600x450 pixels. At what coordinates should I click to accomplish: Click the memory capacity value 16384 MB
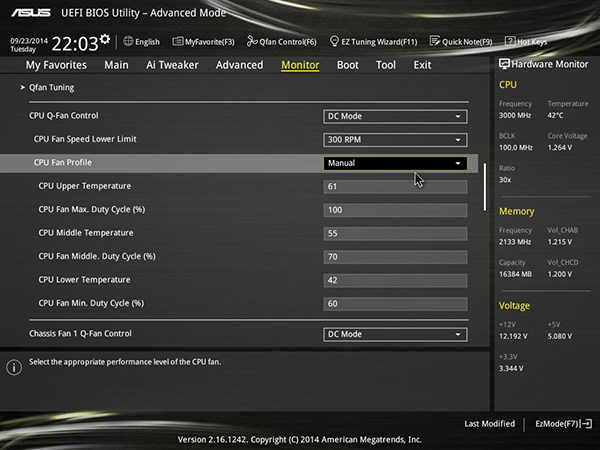[x=515, y=274]
